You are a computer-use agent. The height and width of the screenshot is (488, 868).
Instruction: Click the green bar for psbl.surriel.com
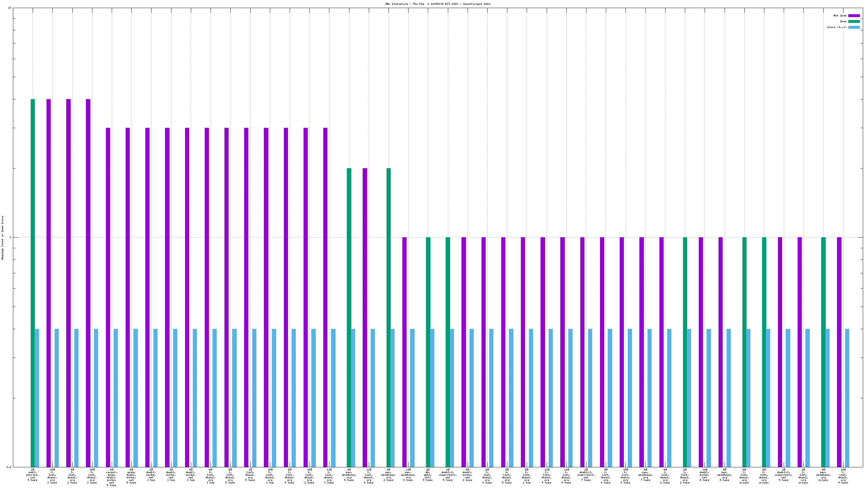point(33,283)
